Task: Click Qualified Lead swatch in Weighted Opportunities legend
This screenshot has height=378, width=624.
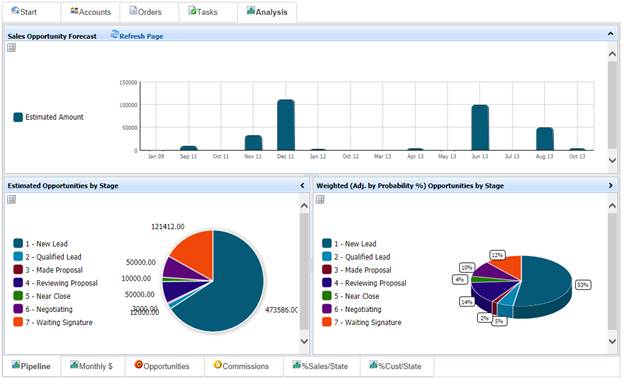Action: click(327, 257)
